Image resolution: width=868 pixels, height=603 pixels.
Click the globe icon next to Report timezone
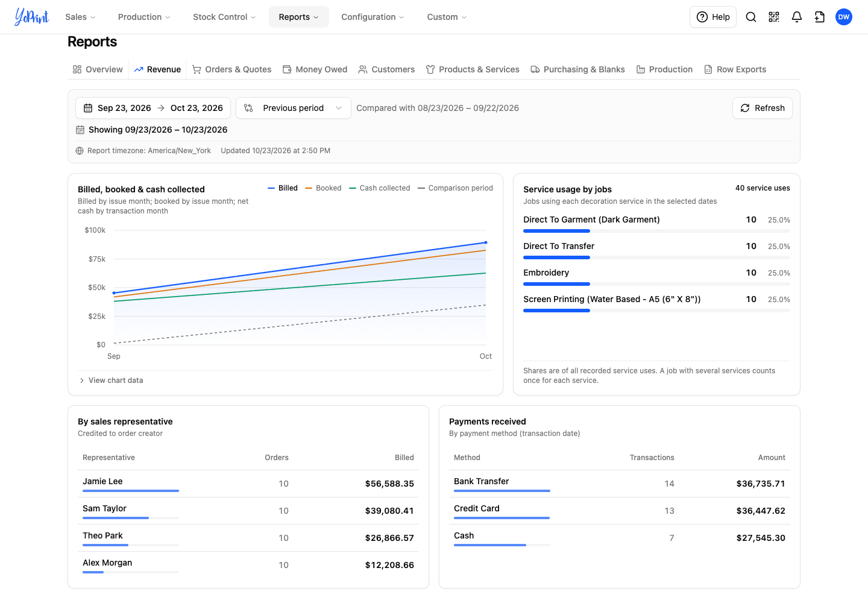click(80, 151)
